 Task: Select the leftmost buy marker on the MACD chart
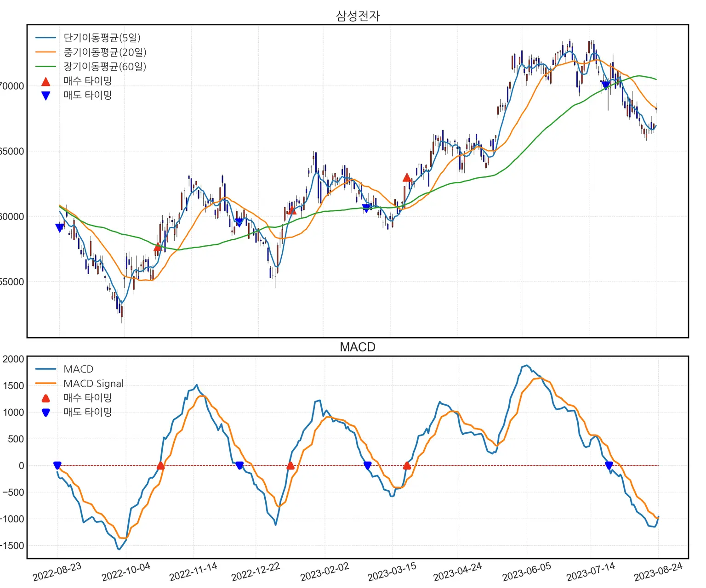click(160, 465)
